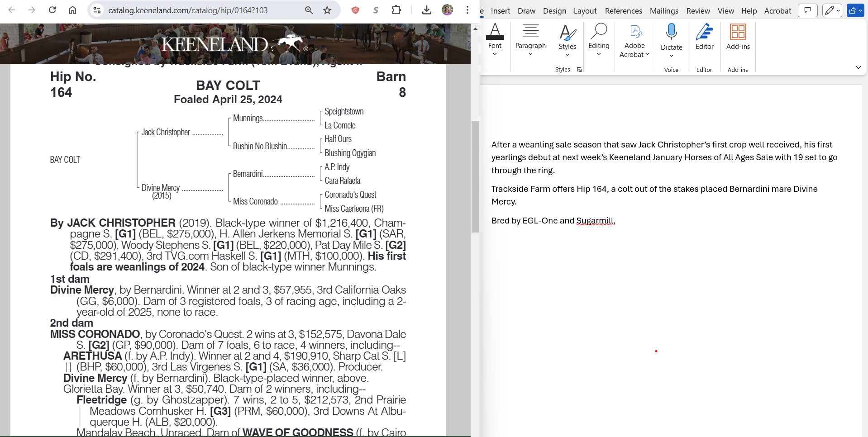
Task: Expand the Font group
Action: coord(495,40)
